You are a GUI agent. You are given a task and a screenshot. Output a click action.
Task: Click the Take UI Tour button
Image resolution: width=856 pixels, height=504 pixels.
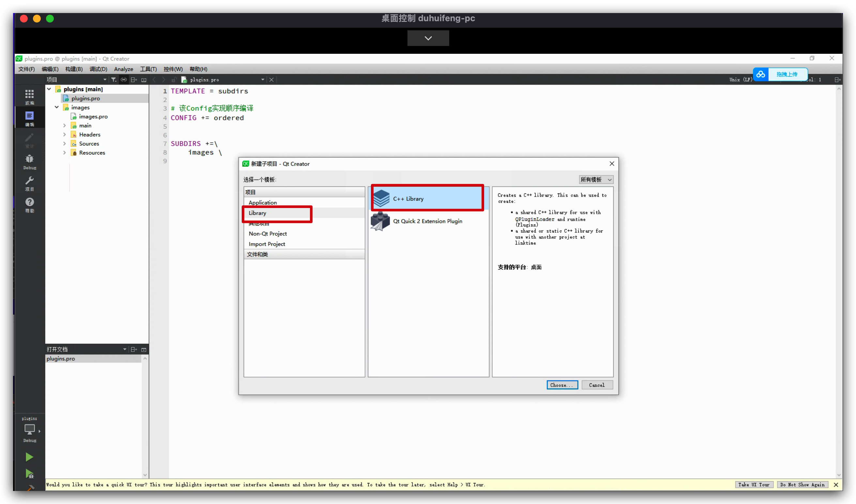[x=754, y=485]
